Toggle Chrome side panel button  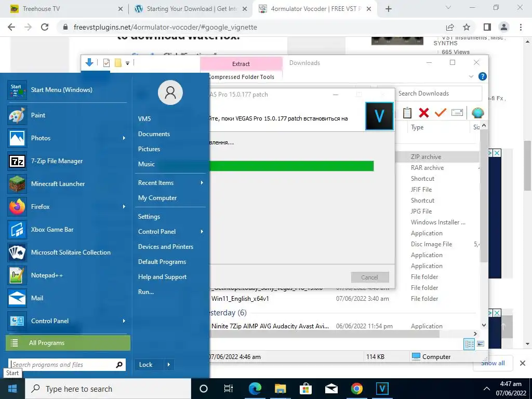(x=487, y=27)
